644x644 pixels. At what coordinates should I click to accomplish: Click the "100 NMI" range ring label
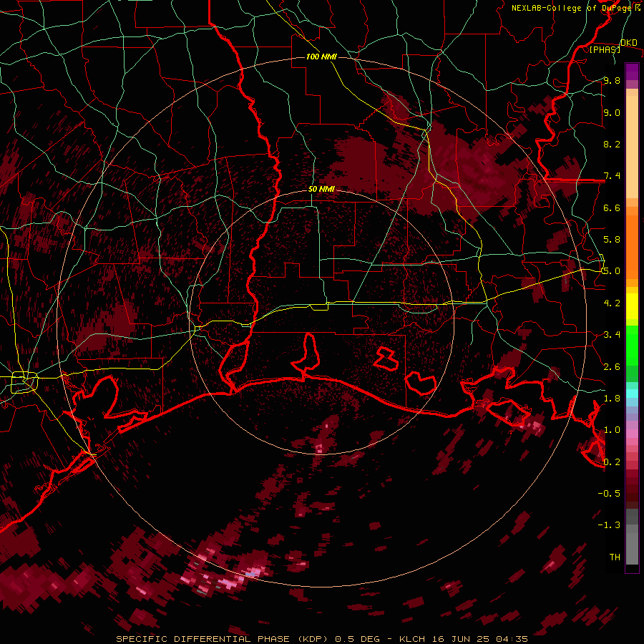coord(321,57)
